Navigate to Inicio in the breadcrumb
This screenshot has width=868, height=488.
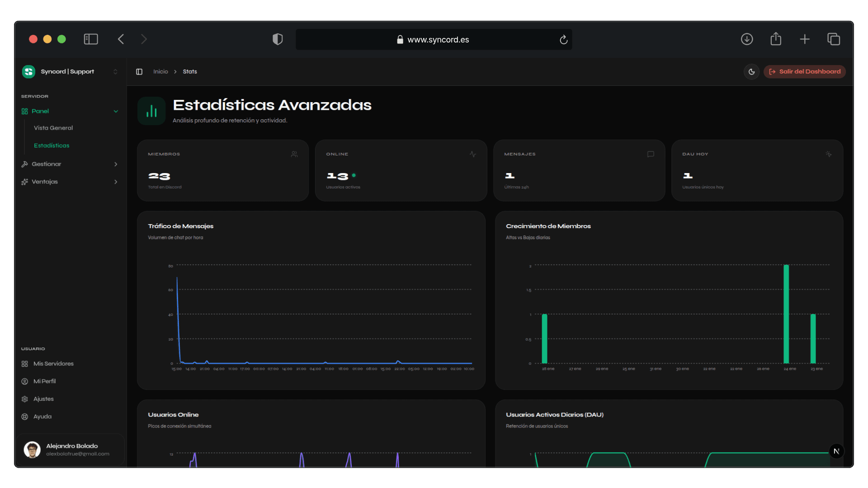160,71
